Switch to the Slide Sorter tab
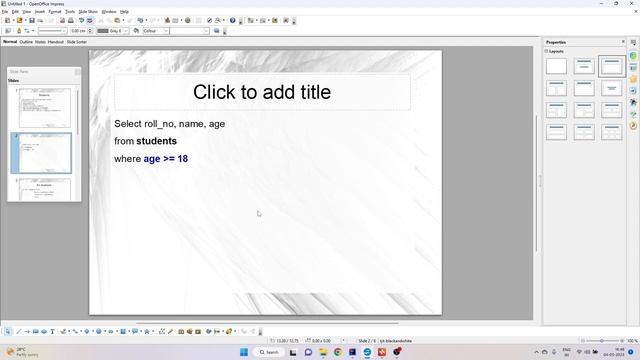Viewport: 640px width, 360px height. click(77, 42)
